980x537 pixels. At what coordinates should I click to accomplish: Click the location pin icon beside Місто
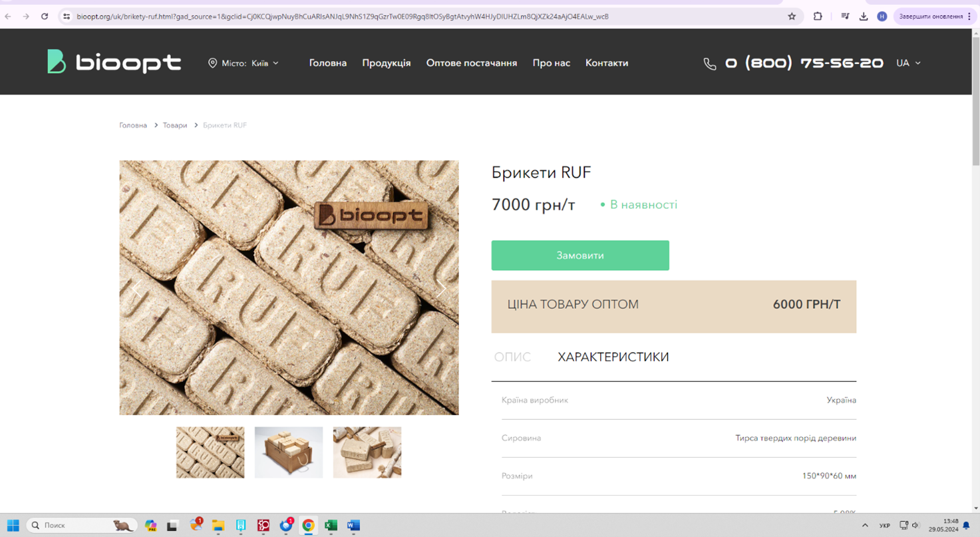(212, 63)
